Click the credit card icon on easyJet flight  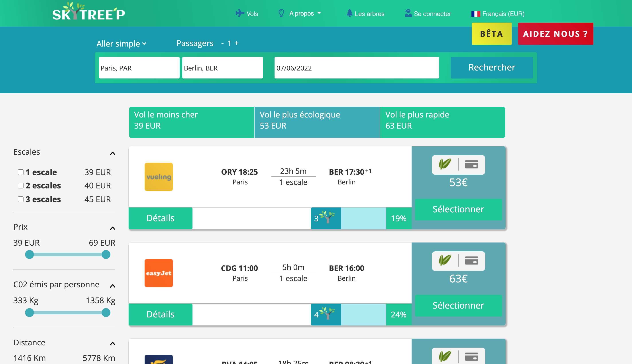pos(471,261)
